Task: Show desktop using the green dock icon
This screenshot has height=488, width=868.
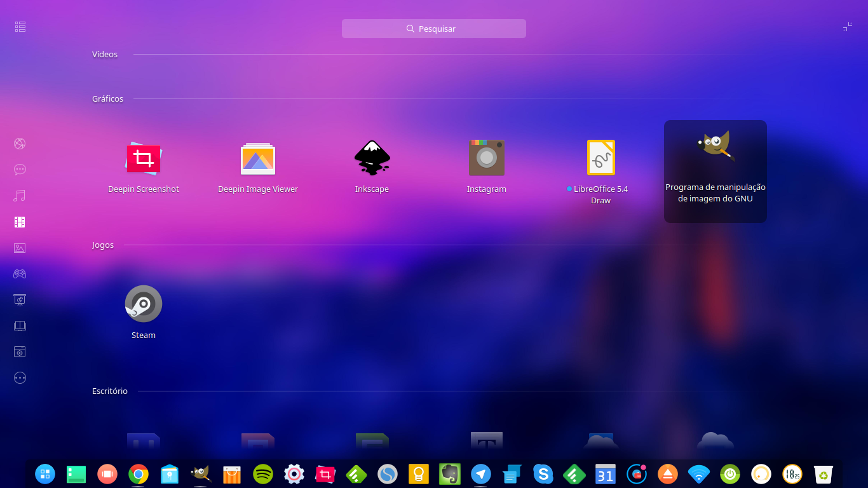Action: [76, 473]
